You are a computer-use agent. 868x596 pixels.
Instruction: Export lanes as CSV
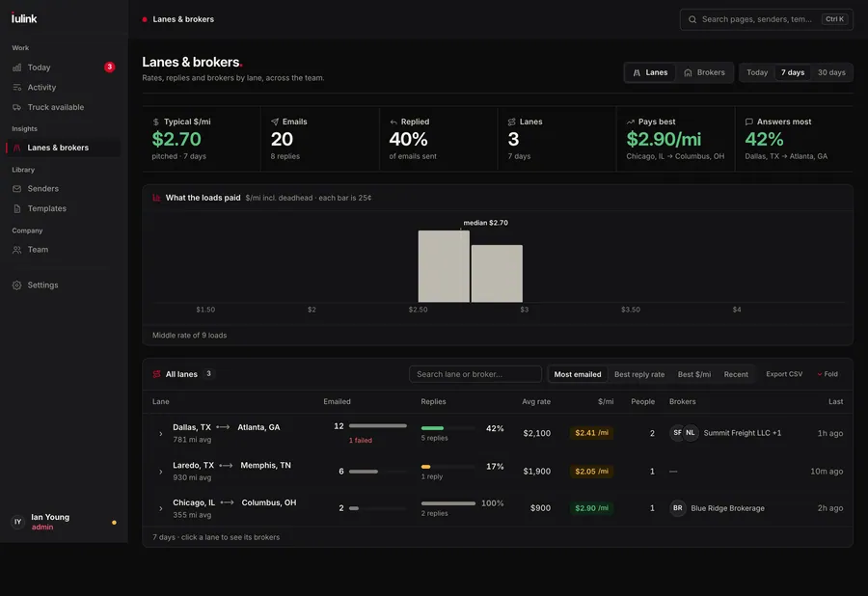(784, 374)
